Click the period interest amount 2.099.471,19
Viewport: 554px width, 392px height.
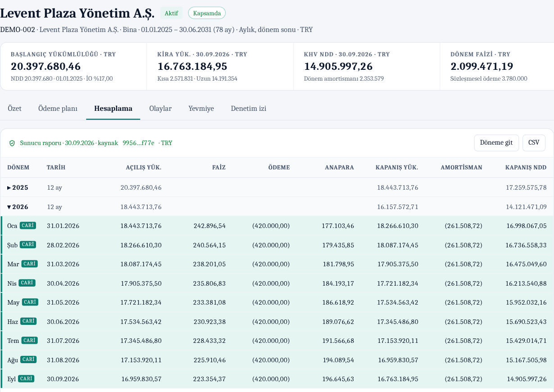click(482, 67)
